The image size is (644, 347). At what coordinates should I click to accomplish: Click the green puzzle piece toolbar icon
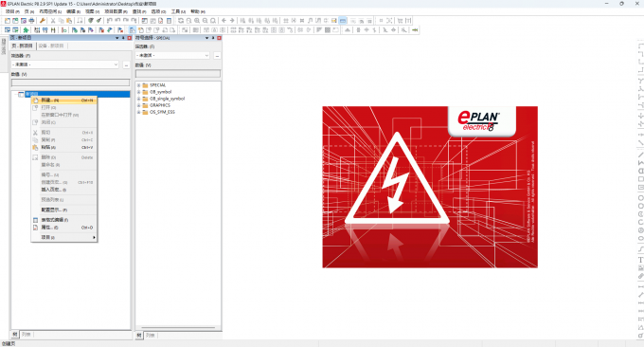[26, 30]
